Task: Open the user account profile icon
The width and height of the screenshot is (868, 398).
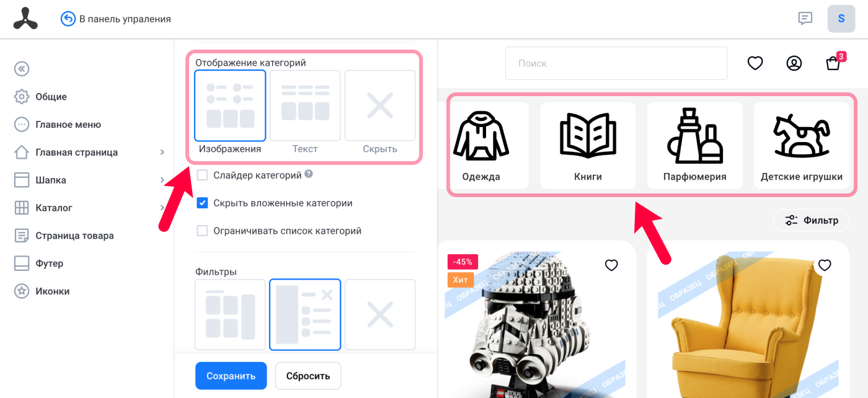Action: [794, 63]
